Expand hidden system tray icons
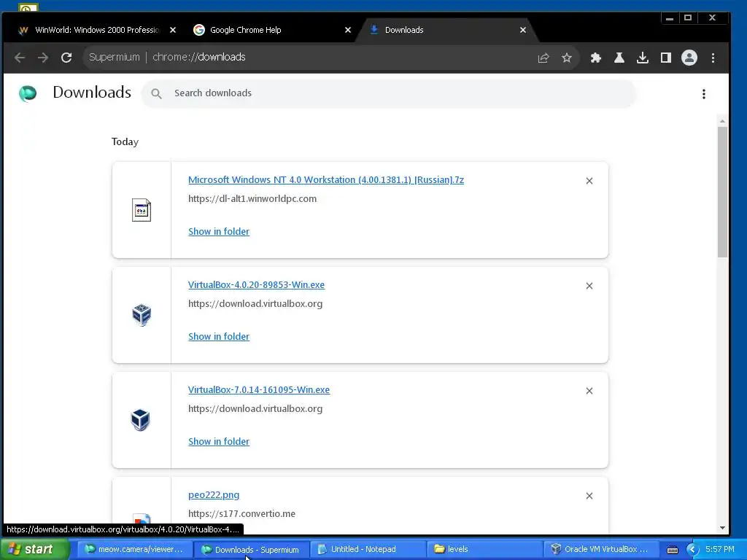This screenshot has height=560, width=747. (x=692, y=550)
